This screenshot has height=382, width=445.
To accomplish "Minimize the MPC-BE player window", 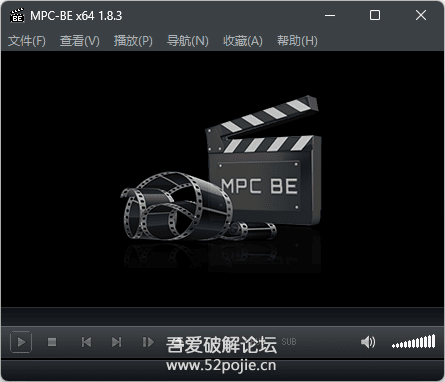I will click(330, 15).
